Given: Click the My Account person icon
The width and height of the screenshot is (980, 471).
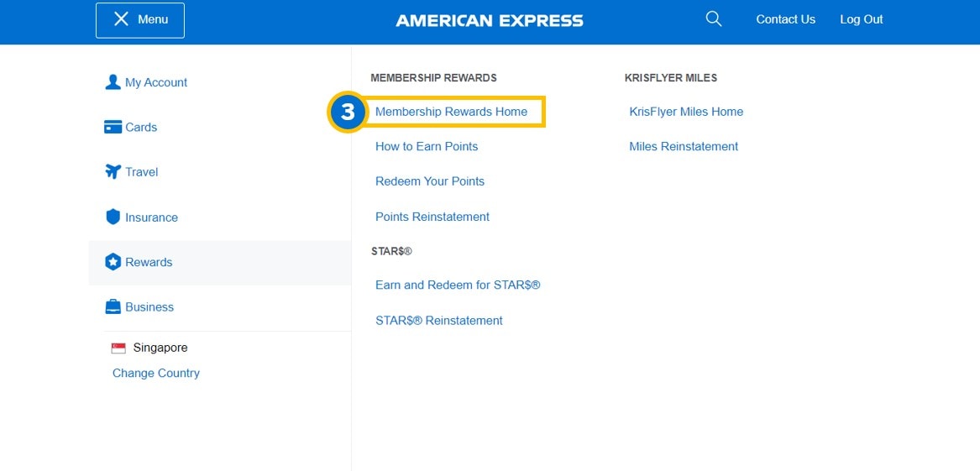Looking at the screenshot, I should tap(113, 82).
